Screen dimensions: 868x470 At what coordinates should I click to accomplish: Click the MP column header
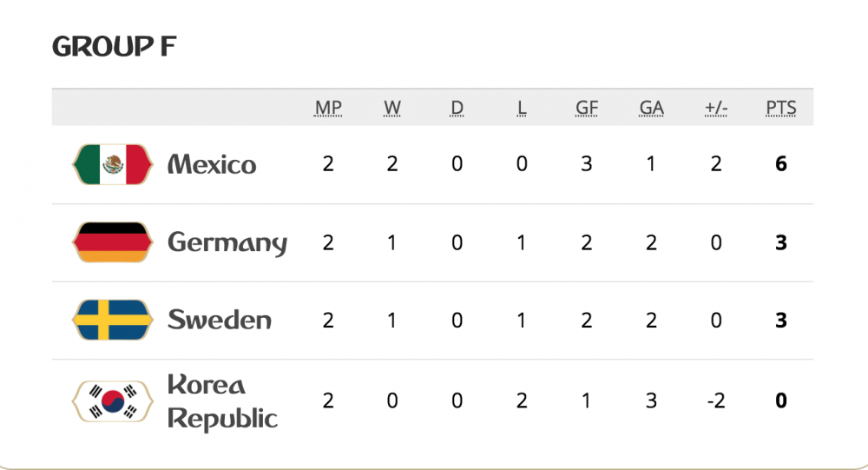(x=328, y=109)
